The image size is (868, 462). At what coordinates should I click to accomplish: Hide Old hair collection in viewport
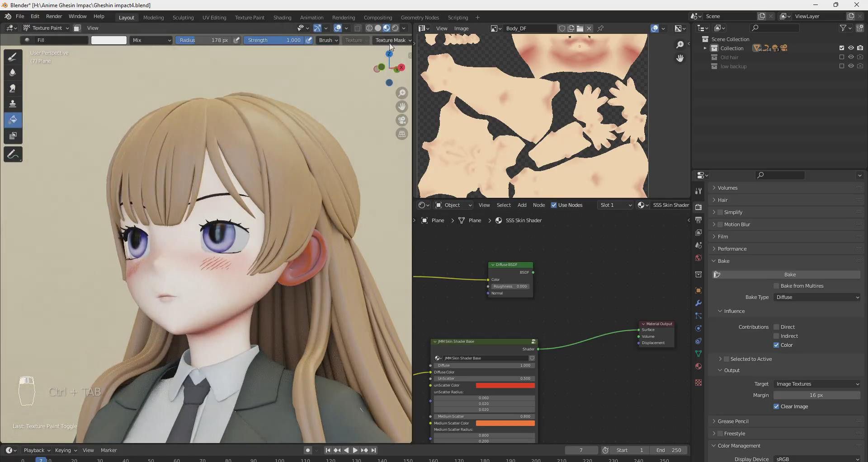(x=851, y=57)
